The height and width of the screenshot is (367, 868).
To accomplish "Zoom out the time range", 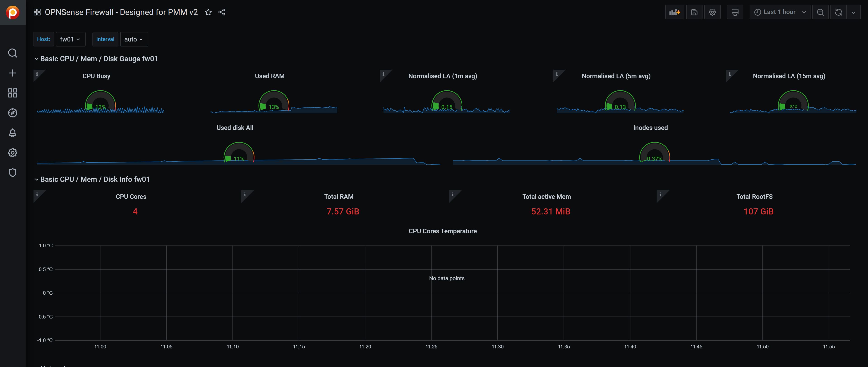I will 820,12.
